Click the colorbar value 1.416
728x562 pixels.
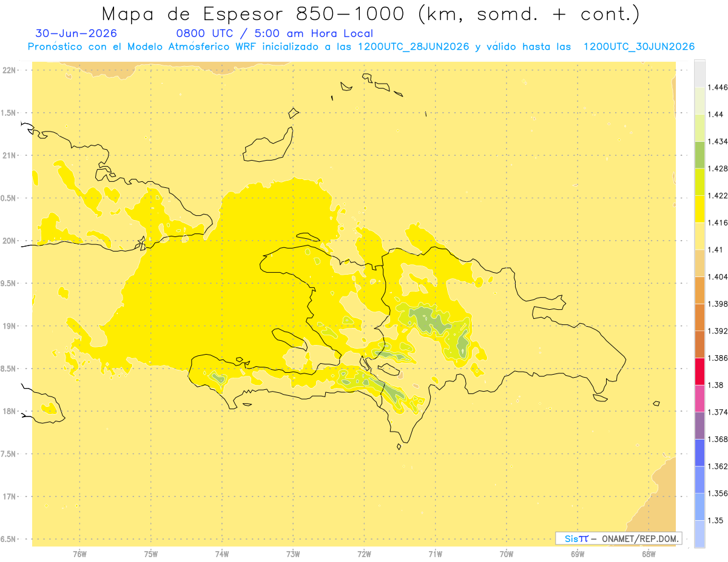[719, 222]
